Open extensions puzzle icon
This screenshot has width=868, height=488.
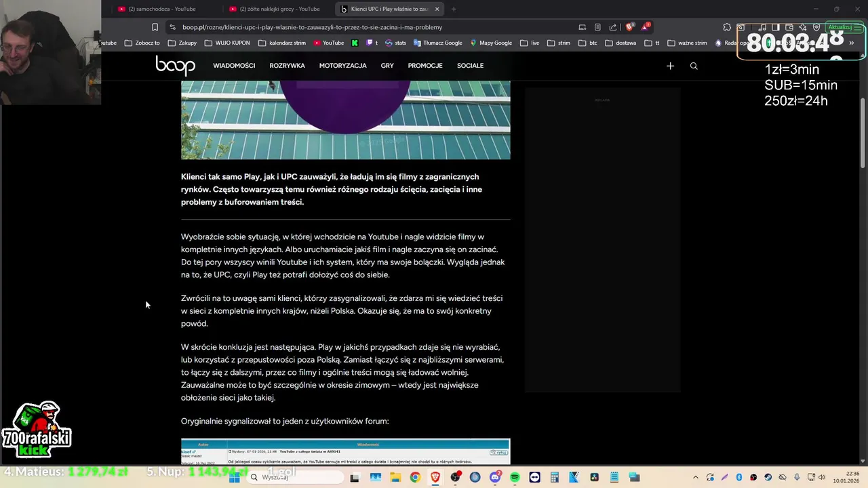[727, 27]
